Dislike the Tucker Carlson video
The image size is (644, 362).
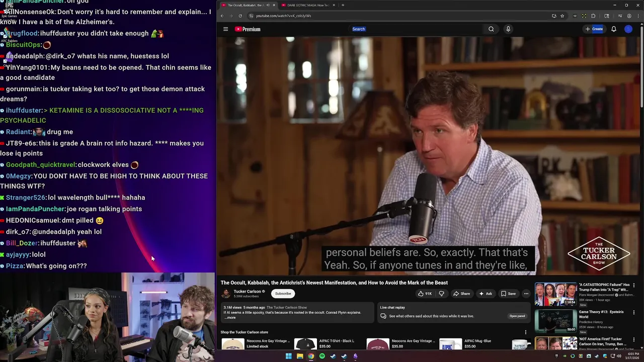click(x=441, y=294)
